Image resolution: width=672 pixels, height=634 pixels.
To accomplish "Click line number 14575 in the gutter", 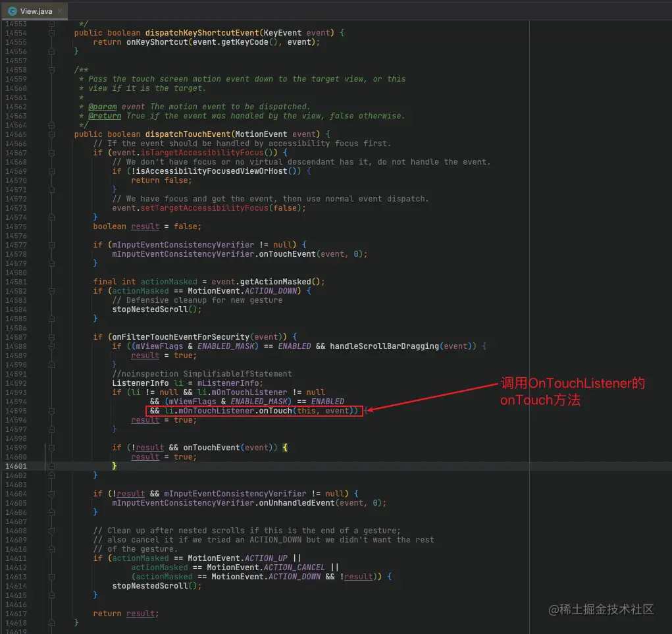I will pos(16,226).
